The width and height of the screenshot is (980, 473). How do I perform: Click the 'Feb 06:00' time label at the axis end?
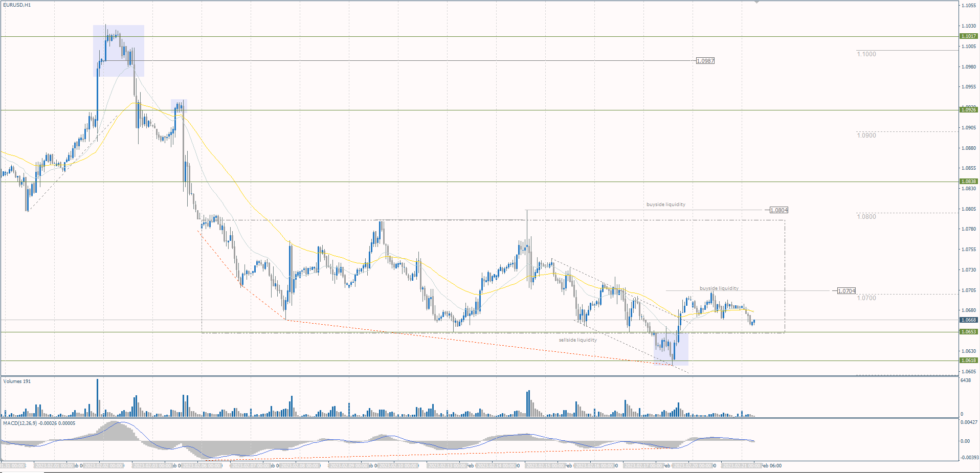coord(772,466)
